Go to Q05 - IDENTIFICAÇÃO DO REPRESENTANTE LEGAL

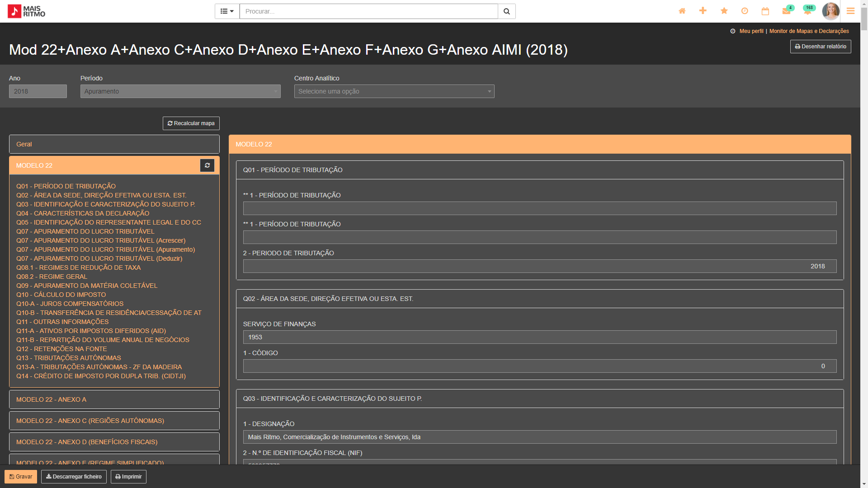click(x=108, y=222)
